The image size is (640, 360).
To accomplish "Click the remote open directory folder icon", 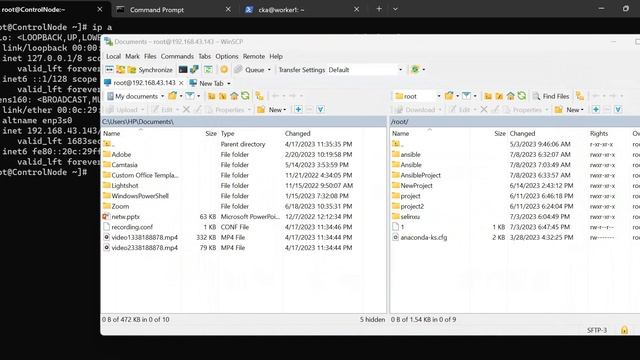I will click(x=449, y=96).
